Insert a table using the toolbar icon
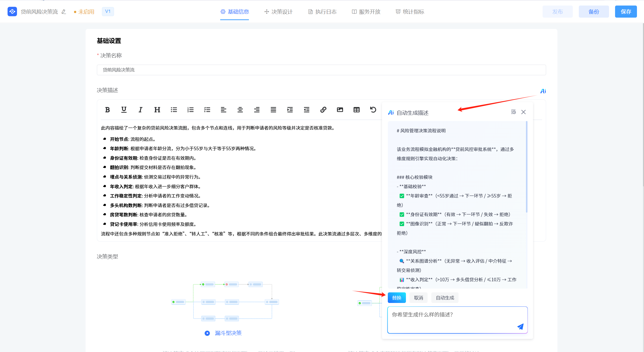This screenshot has height=352, width=644. [356, 109]
